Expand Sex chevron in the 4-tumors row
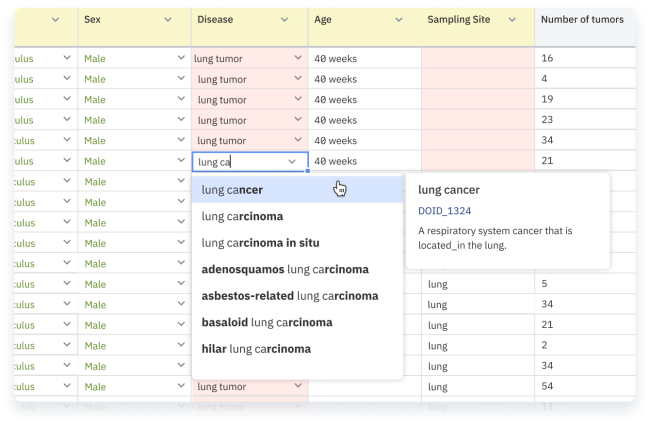Viewport: 650px width, 423px height. click(x=180, y=79)
